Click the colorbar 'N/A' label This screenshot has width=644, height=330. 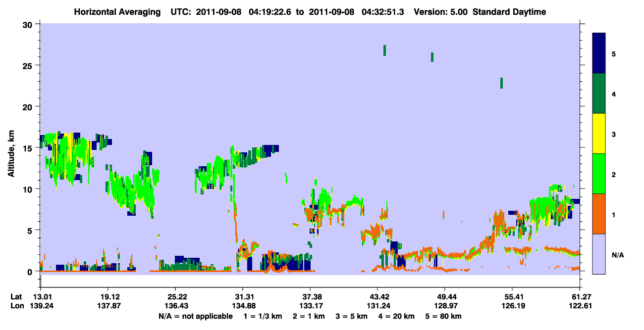617,255
